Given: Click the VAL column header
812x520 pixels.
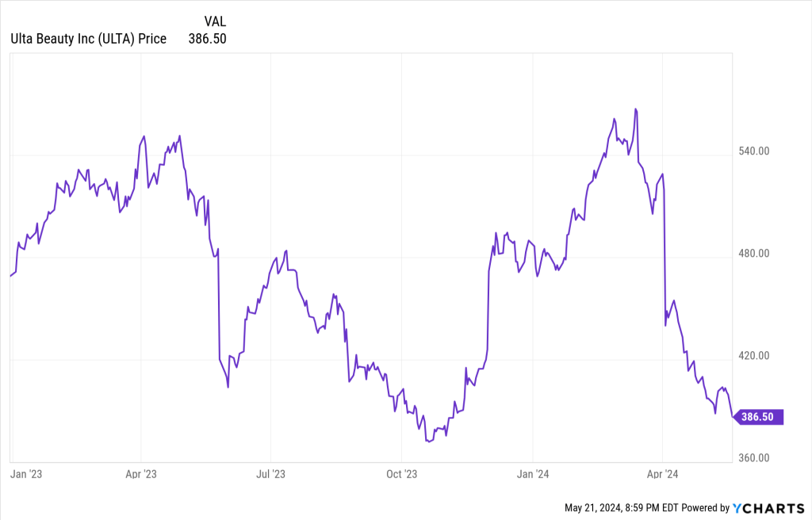Looking at the screenshot, I should point(215,21).
